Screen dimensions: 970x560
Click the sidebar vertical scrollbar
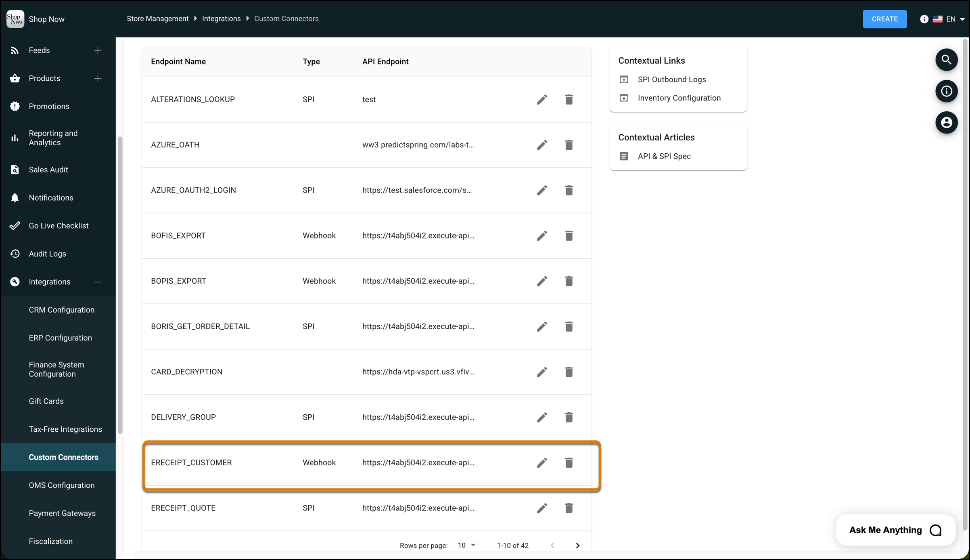[x=120, y=285]
